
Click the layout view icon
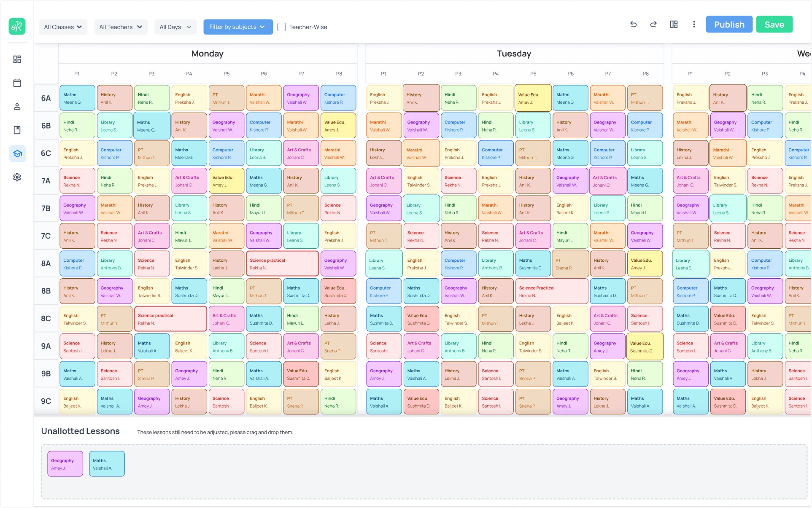(x=674, y=24)
